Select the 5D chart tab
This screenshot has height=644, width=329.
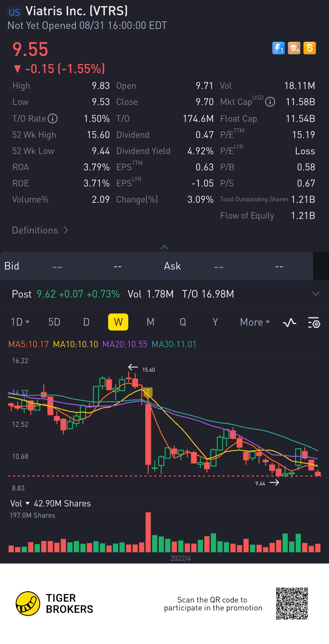[x=54, y=322]
